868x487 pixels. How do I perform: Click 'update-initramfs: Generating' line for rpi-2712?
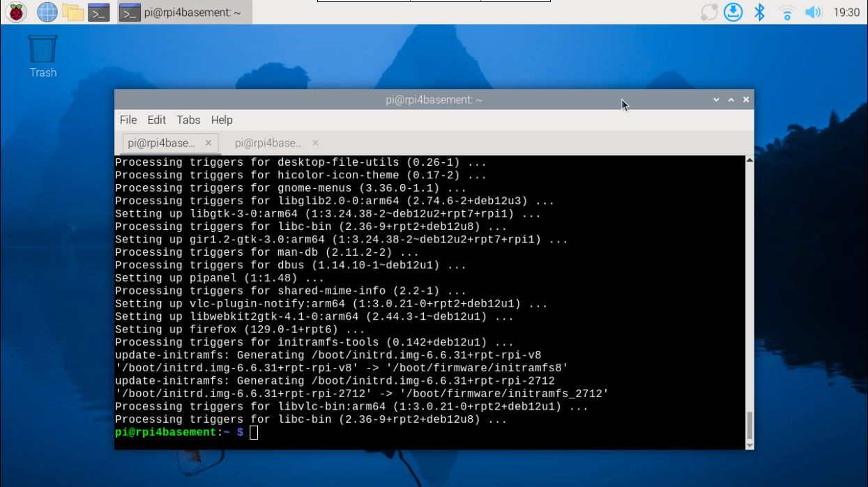coord(335,381)
